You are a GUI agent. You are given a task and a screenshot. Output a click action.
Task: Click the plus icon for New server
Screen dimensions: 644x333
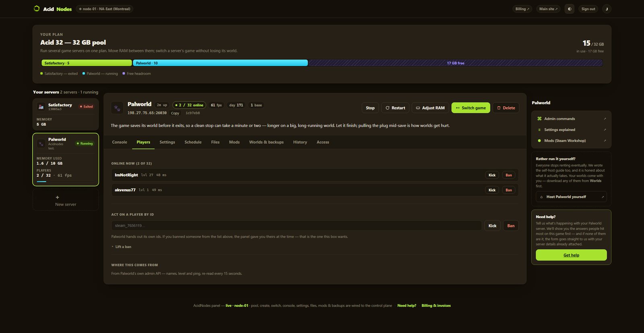pos(57,197)
